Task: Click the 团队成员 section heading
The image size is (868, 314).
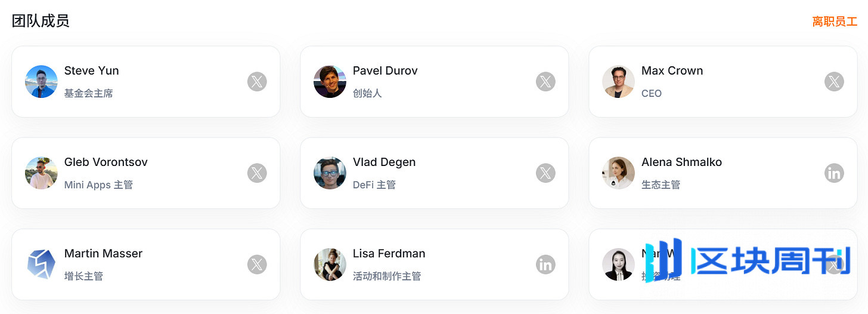Action: [x=41, y=21]
